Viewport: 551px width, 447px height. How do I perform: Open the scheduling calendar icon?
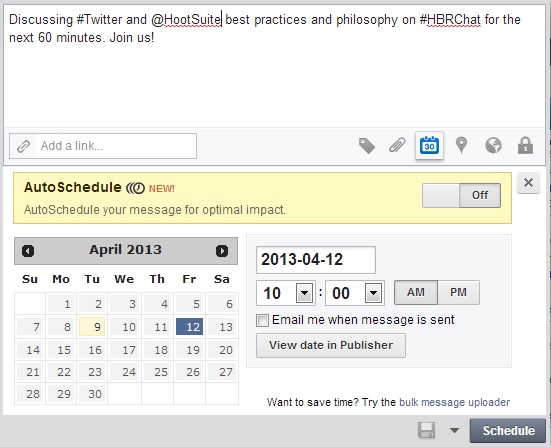pos(429,145)
